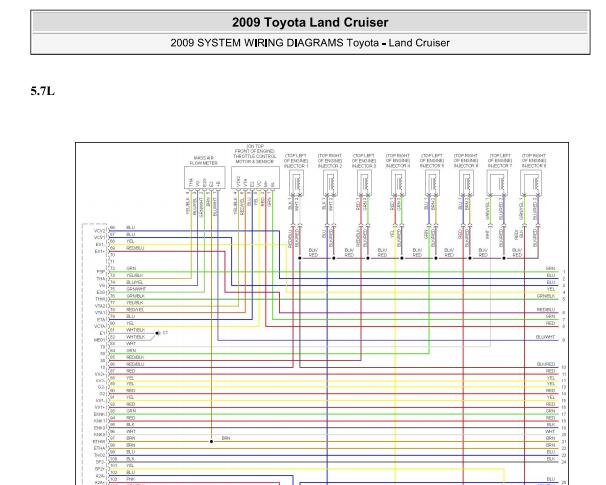This screenshot has width=606, height=485.
Task: Click the 'PNK' wire label at pin 103
Action: tap(130, 479)
